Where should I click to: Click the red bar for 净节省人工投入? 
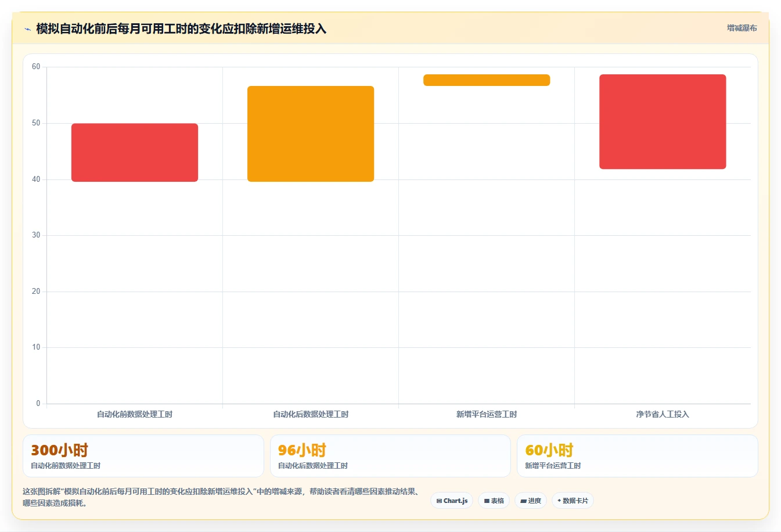663,122
